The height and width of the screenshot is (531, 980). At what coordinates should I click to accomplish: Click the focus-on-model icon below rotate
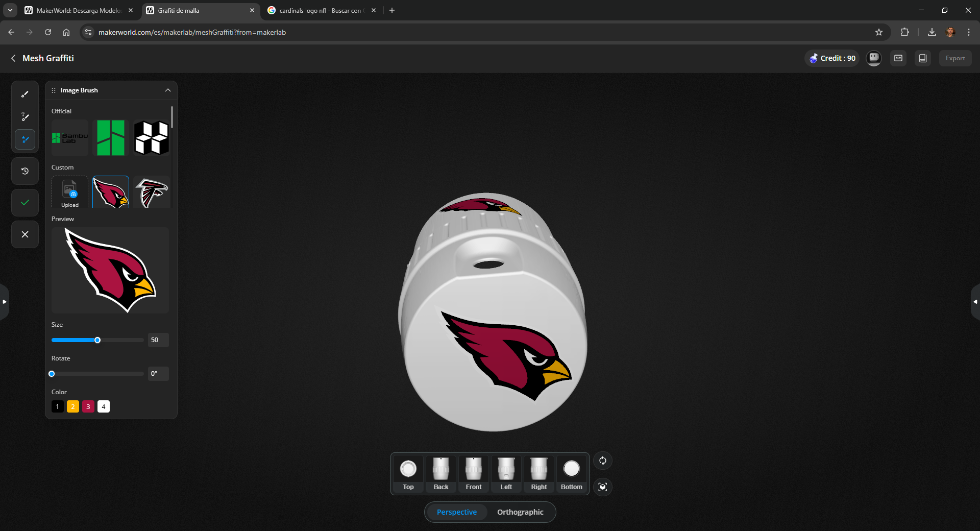(603, 487)
